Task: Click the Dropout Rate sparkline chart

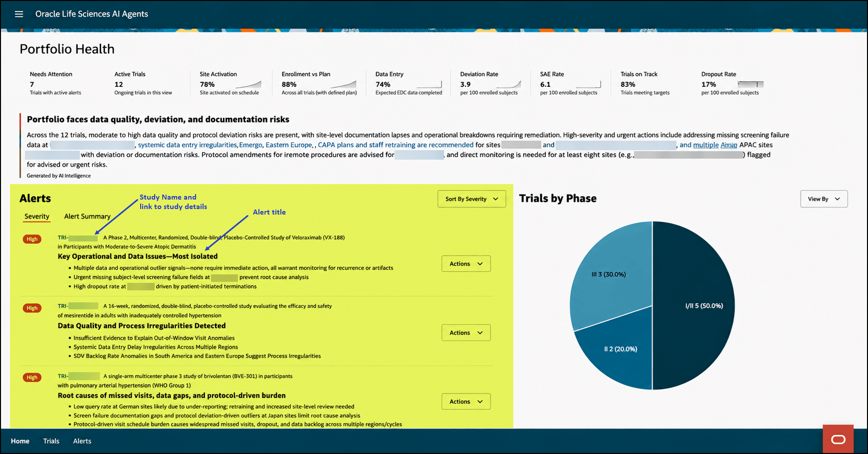Action: (x=751, y=84)
